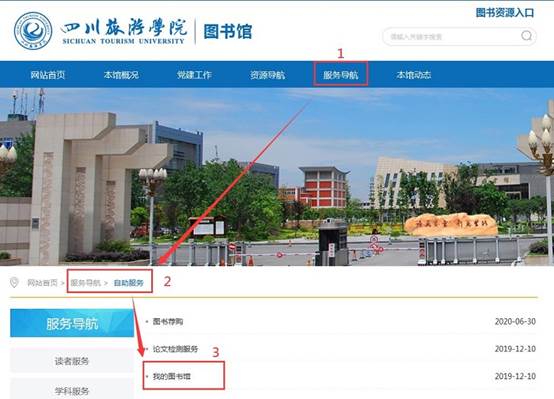554x399 pixels.
Task: Open 图书资源入口 link
Action: [505, 13]
